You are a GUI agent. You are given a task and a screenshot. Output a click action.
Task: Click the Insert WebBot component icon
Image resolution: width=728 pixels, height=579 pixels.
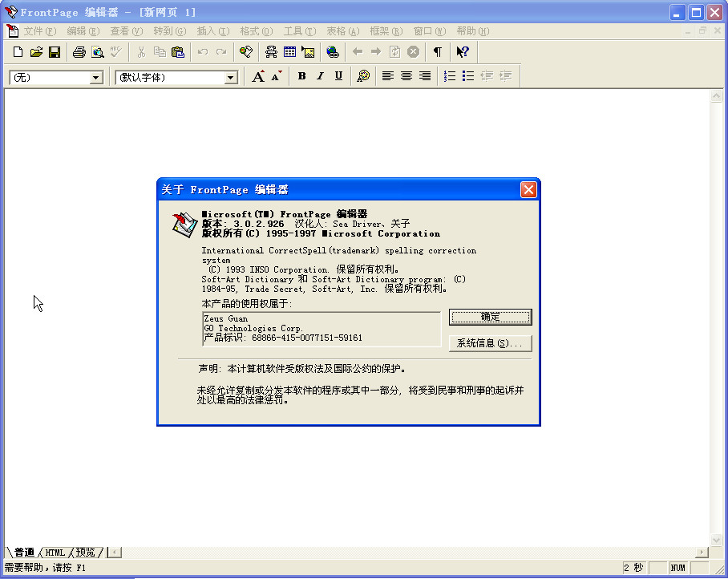[x=270, y=51]
